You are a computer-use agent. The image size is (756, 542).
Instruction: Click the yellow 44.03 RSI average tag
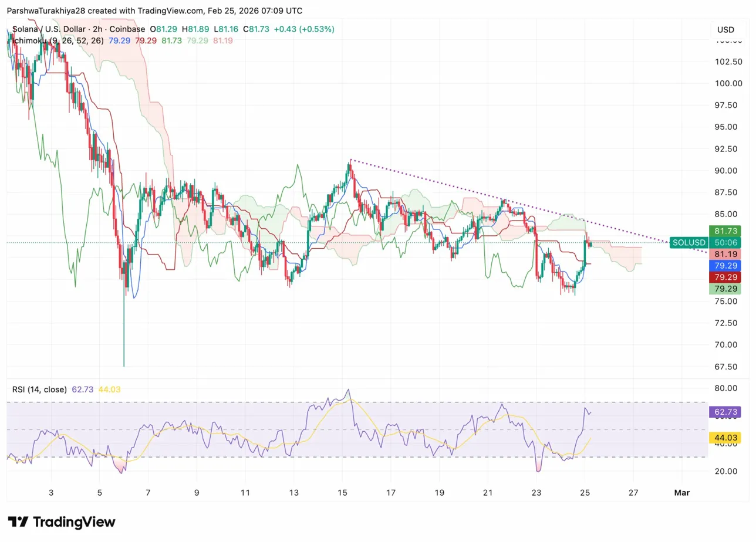725,438
